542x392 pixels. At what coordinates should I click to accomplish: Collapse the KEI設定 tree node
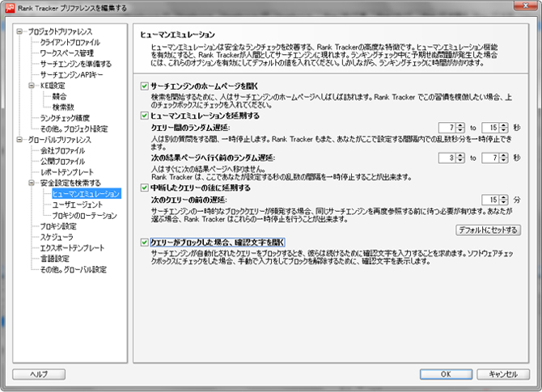click(32, 86)
